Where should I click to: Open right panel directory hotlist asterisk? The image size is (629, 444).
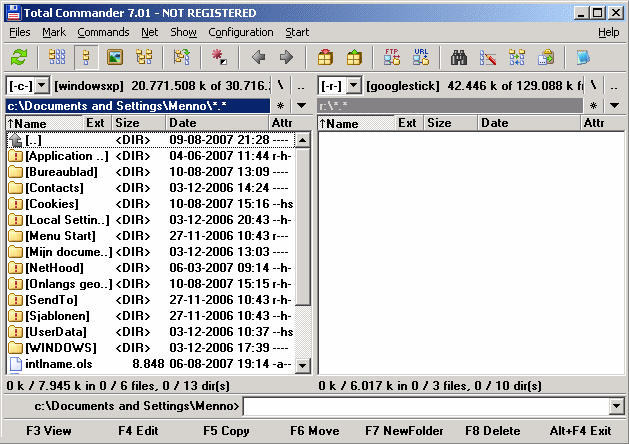593,106
